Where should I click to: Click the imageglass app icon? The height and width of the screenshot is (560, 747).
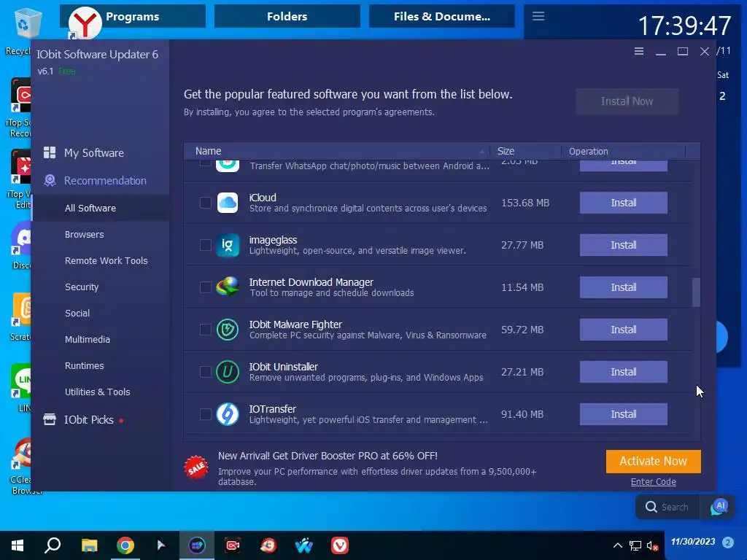coord(228,245)
